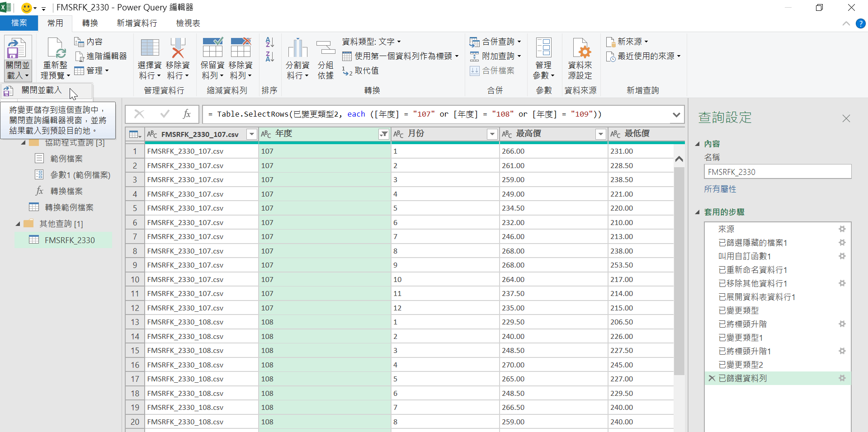
Task: Select the 轉換檔案 function query
Action: pyautogui.click(x=66, y=191)
